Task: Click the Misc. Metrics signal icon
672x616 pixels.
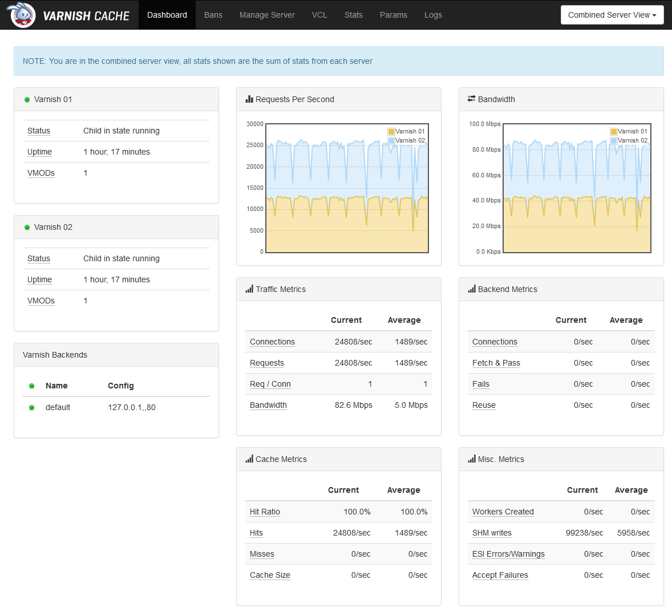Action: 472,459
